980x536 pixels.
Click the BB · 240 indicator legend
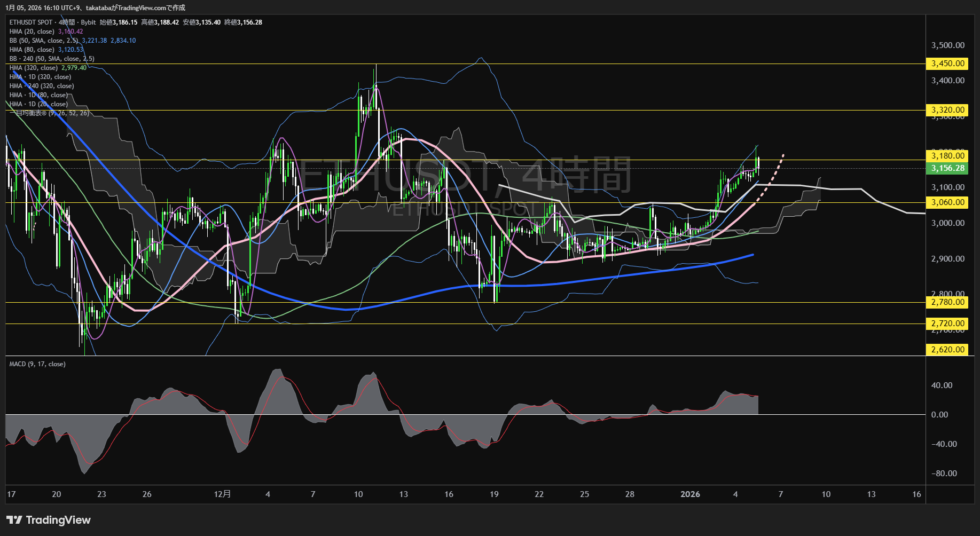click(x=52, y=59)
